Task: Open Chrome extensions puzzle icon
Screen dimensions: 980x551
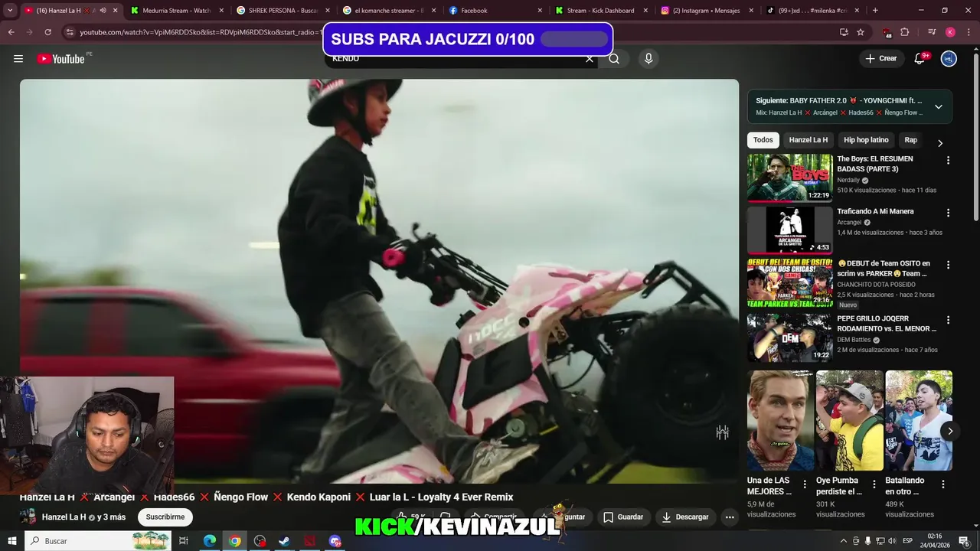Action: click(905, 32)
